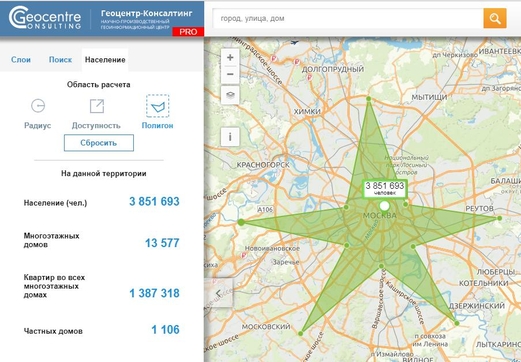Click the population value 3 851 693 in panel
The width and height of the screenshot is (521, 362).
click(x=154, y=201)
